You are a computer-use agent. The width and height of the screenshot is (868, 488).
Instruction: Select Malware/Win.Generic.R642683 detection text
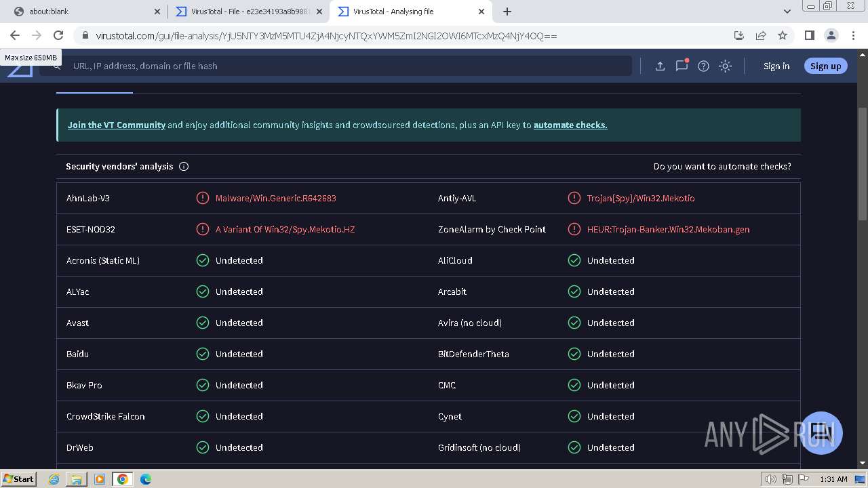(x=276, y=198)
